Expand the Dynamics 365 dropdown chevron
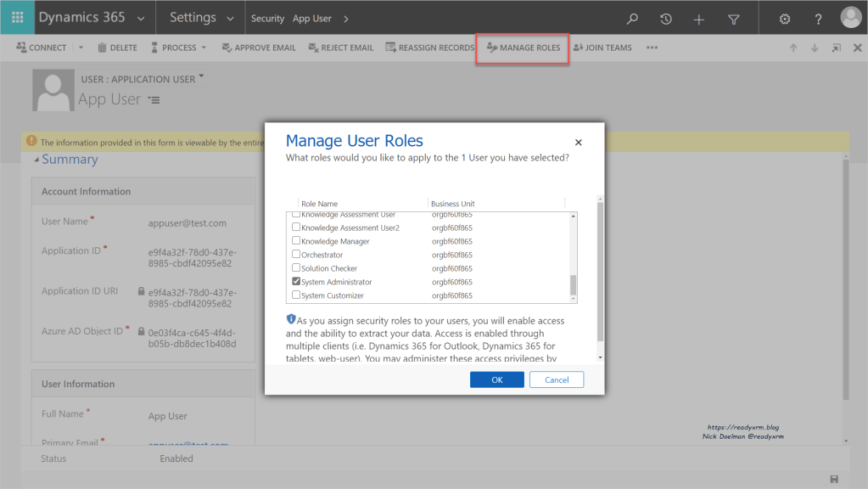This screenshot has height=489, width=868. (x=140, y=18)
